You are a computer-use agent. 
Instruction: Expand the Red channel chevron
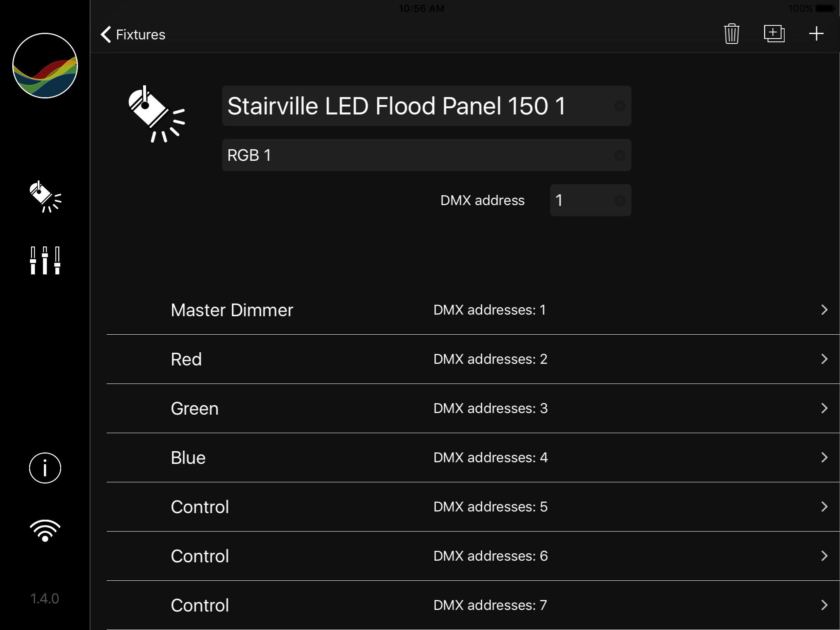tap(824, 359)
